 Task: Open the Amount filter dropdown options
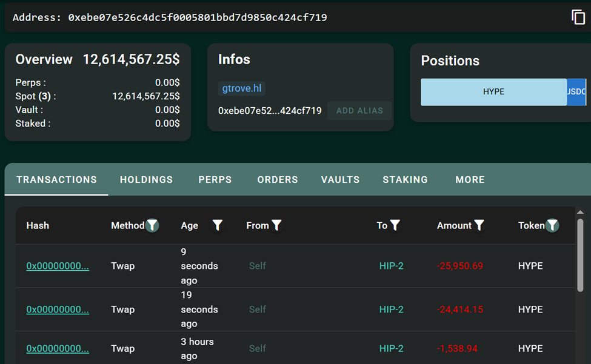click(x=479, y=225)
